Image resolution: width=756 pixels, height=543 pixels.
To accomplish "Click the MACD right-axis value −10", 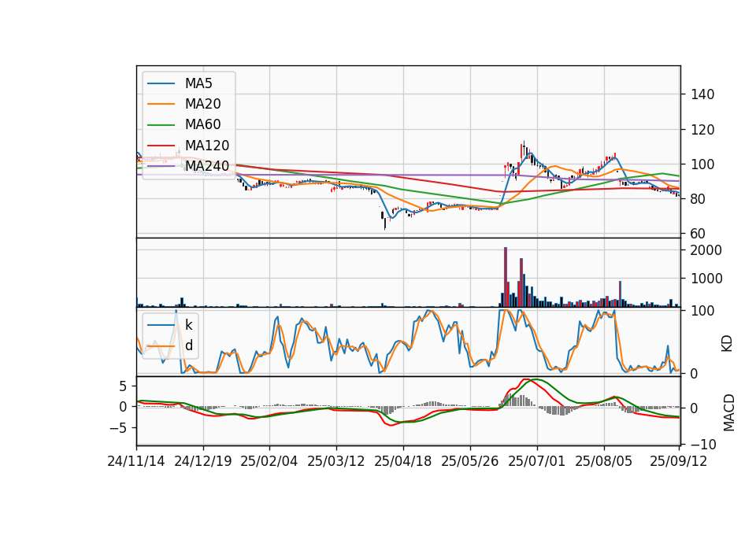I will (703, 444).
